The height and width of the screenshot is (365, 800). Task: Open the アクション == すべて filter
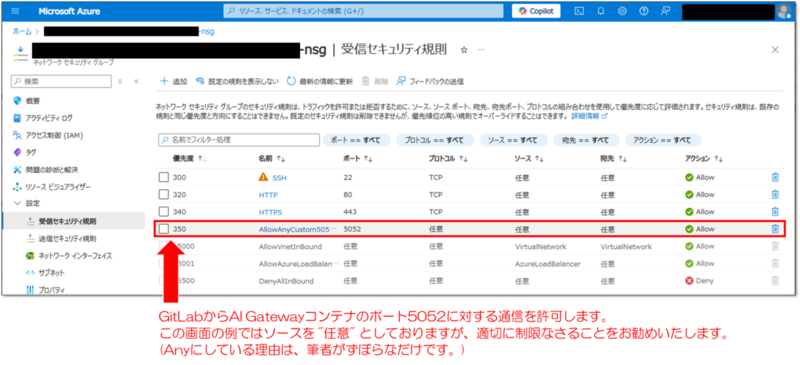point(662,140)
